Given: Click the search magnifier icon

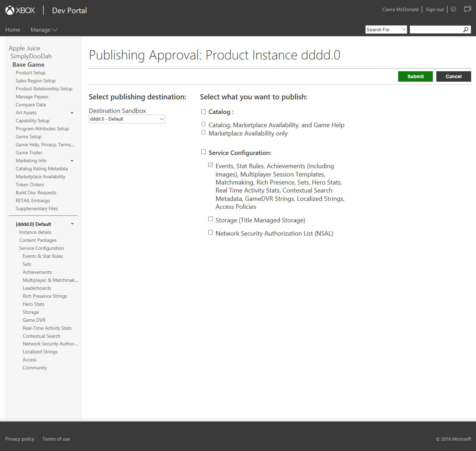Looking at the screenshot, I should [466, 30].
